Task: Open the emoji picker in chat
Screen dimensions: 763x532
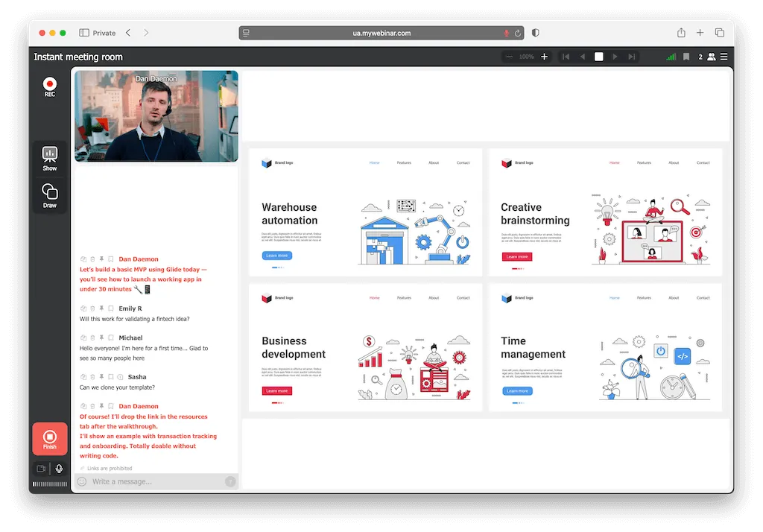Action: (x=82, y=482)
